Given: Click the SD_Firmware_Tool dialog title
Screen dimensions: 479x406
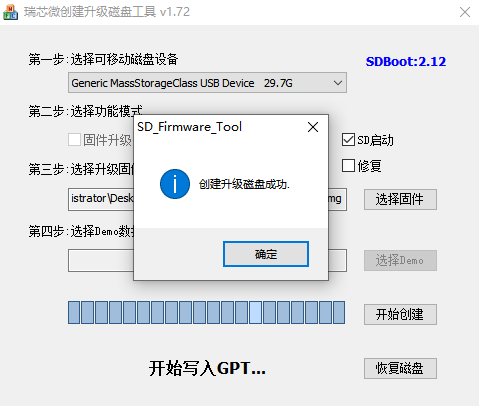Looking at the screenshot, I should tap(189, 127).
